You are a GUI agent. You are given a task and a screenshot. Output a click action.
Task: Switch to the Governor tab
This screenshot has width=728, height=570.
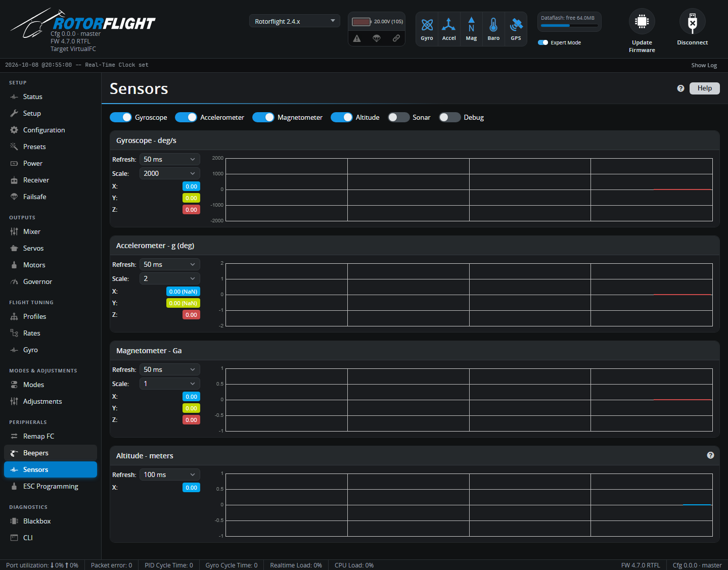pyautogui.click(x=51, y=281)
